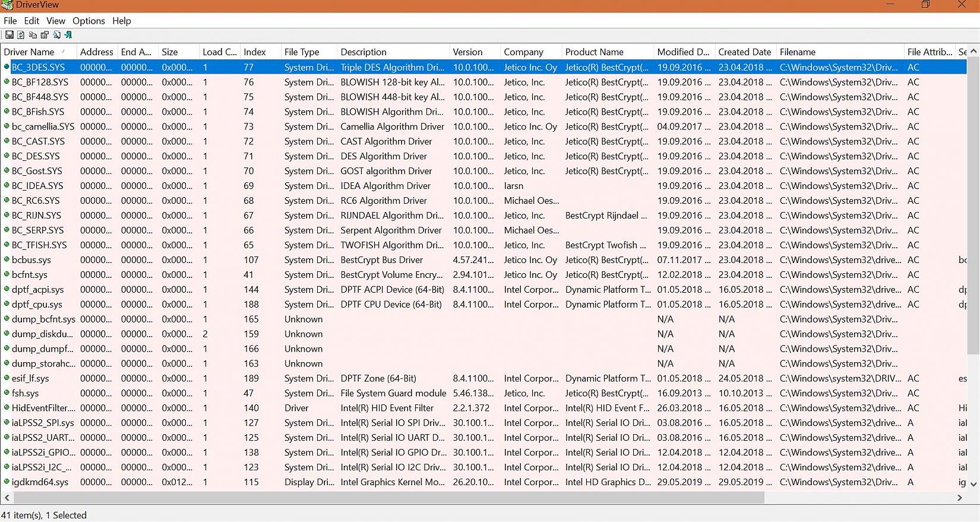The image size is (980, 522).
Task: Sort by the Driver Name column header
Action: click(39, 52)
